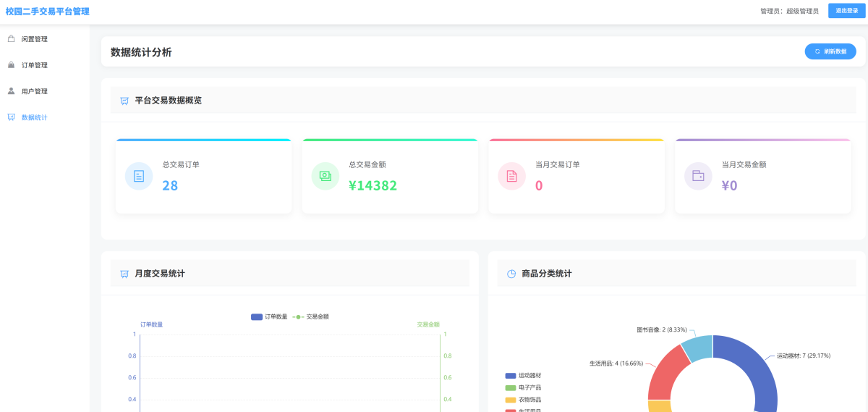Click the chart icon beside 数据统计

(x=11, y=117)
